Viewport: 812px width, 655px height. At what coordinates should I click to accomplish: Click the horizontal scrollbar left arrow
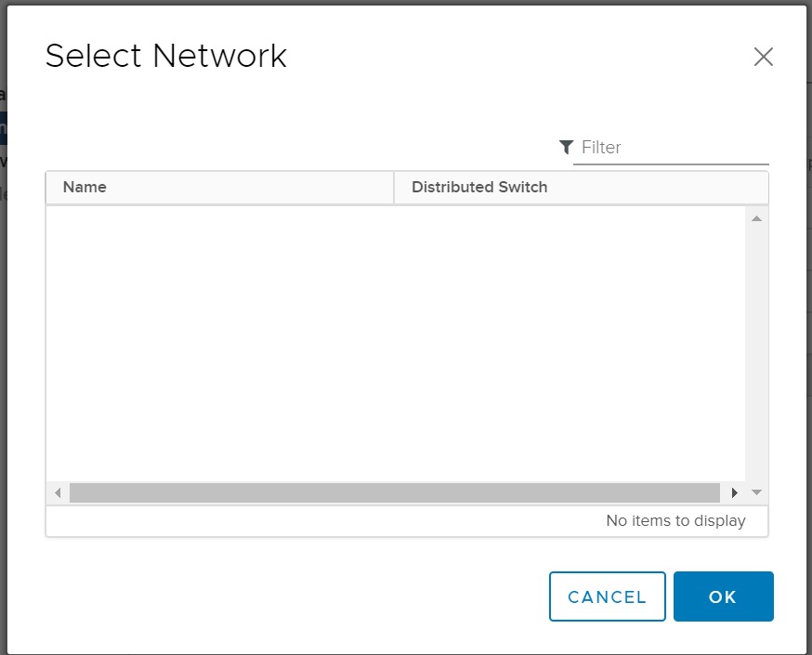coord(58,492)
